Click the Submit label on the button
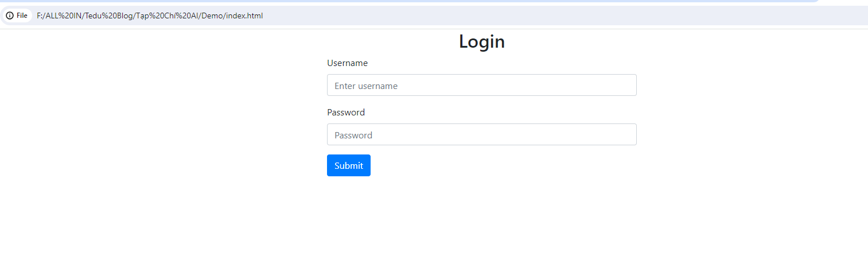868x263 pixels. (349, 165)
